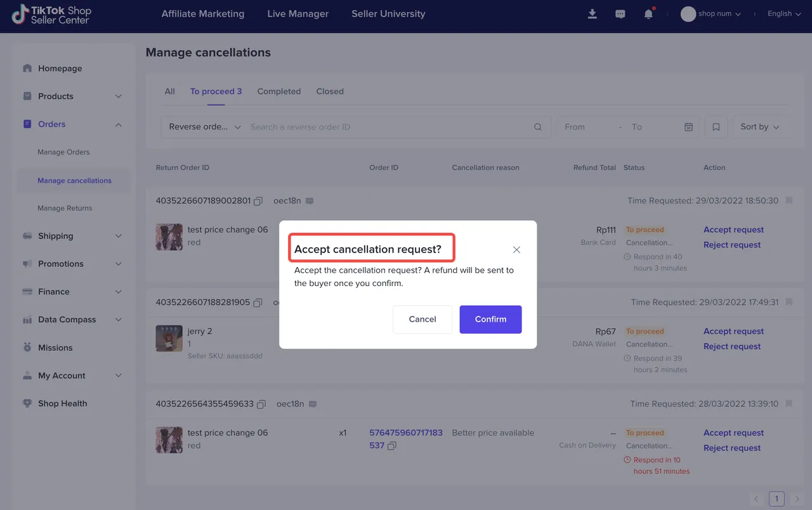Open the notifications bell
812x510 pixels.
[x=648, y=14]
